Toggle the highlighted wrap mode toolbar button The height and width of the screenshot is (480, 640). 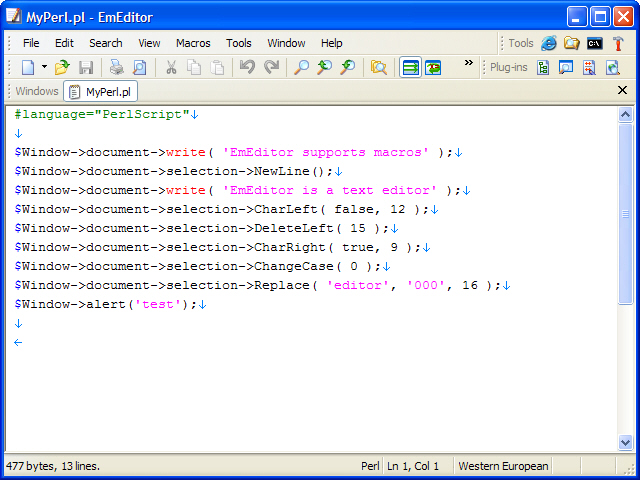[410, 67]
